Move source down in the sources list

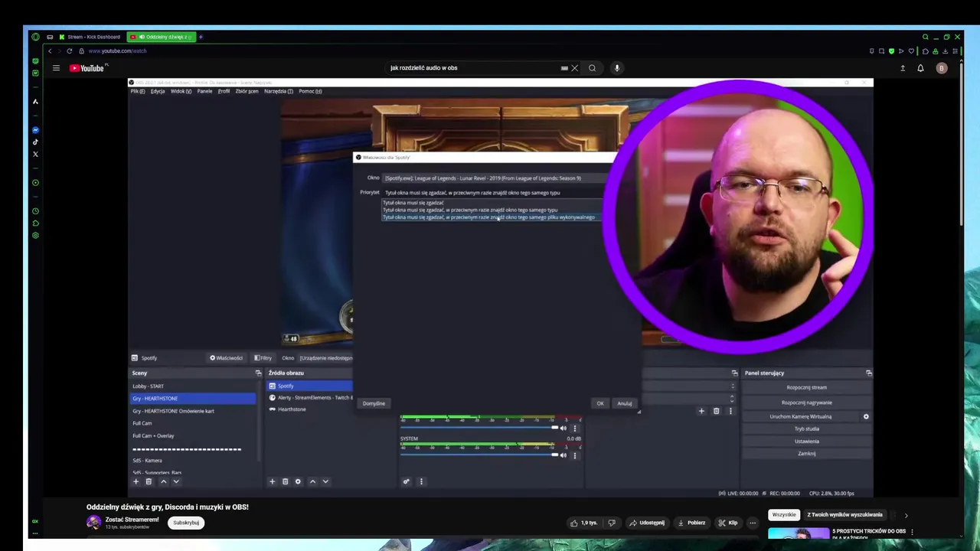pyautogui.click(x=325, y=481)
